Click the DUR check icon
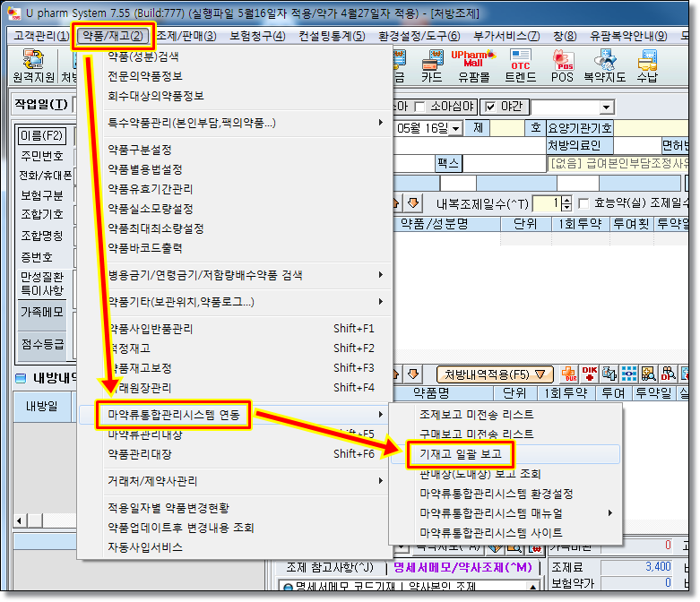Image resolution: width=700 pixels, height=602 pixels. pos(568,374)
